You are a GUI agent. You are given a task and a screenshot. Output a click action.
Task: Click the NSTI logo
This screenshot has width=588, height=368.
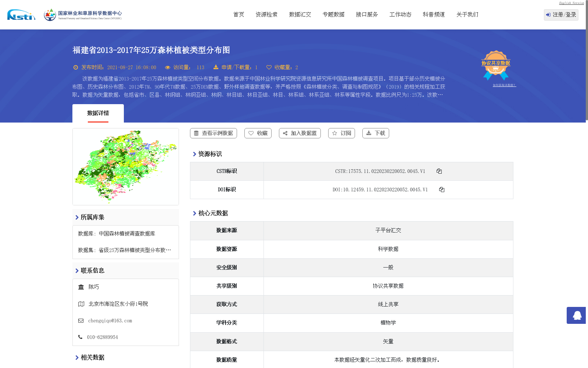click(x=21, y=15)
